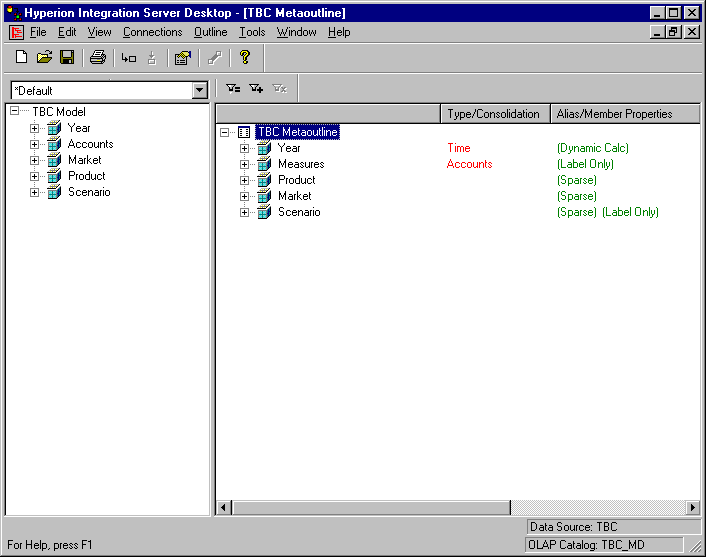Viewport: 706px width, 557px height.
Task: Select the Accounts label in TBC Model
Action: coord(91,144)
